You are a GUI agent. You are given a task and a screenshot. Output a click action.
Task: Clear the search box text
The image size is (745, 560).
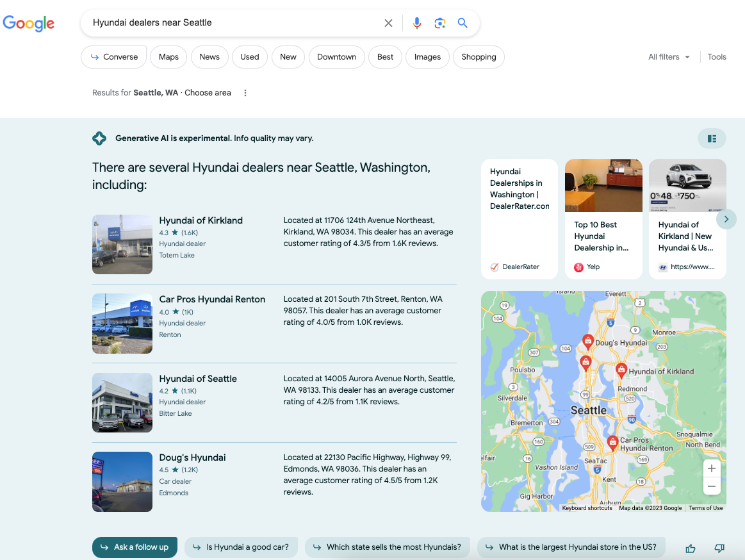click(388, 23)
